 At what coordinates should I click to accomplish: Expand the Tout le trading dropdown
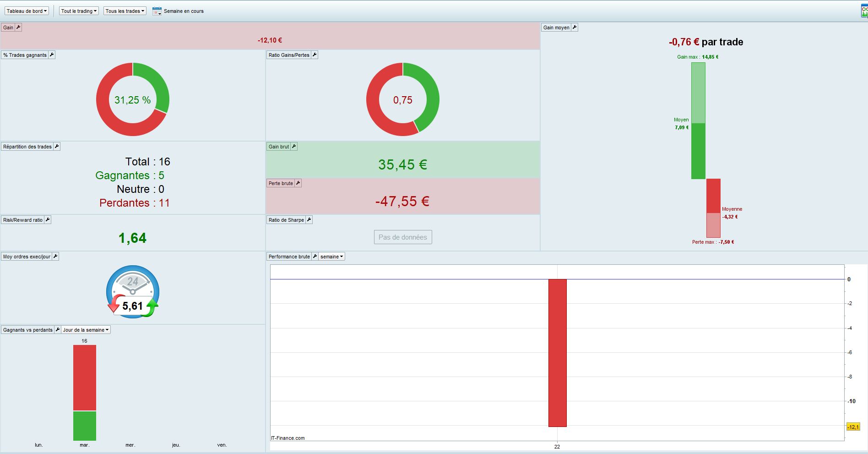[x=79, y=11]
